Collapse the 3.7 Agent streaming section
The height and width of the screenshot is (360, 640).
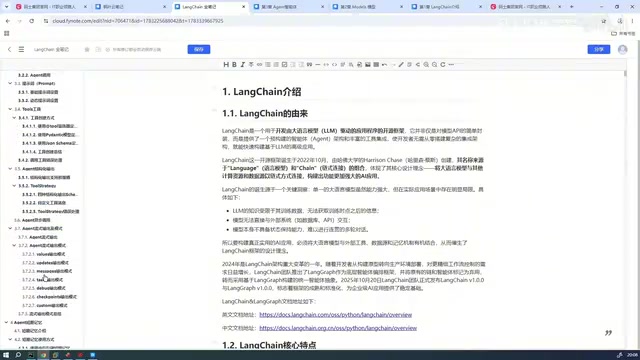[x=10, y=229]
